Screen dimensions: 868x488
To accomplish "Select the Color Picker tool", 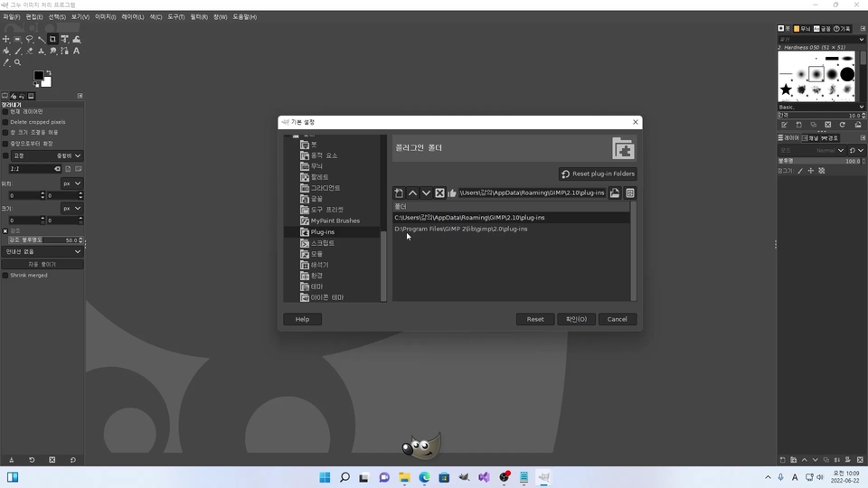I will [6, 62].
